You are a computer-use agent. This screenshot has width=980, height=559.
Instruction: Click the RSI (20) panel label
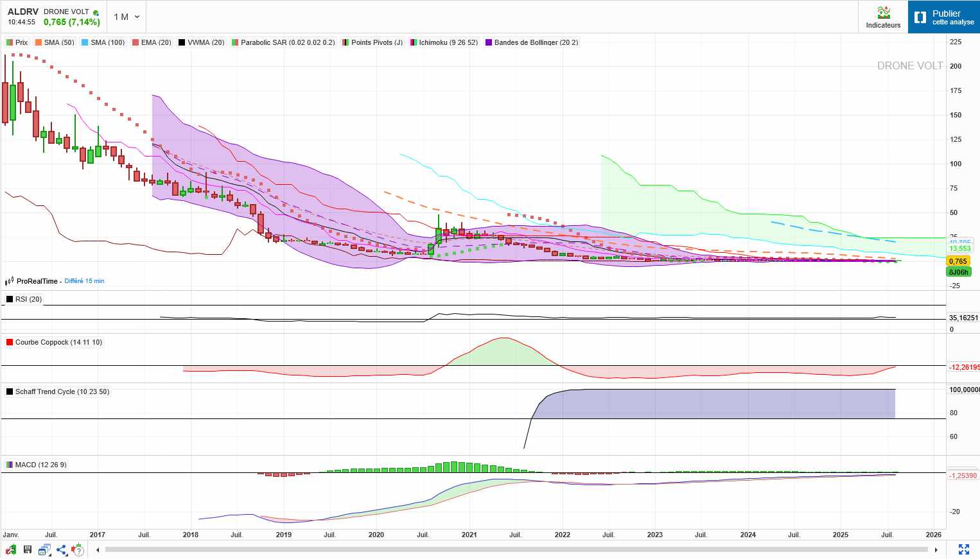coord(24,299)
